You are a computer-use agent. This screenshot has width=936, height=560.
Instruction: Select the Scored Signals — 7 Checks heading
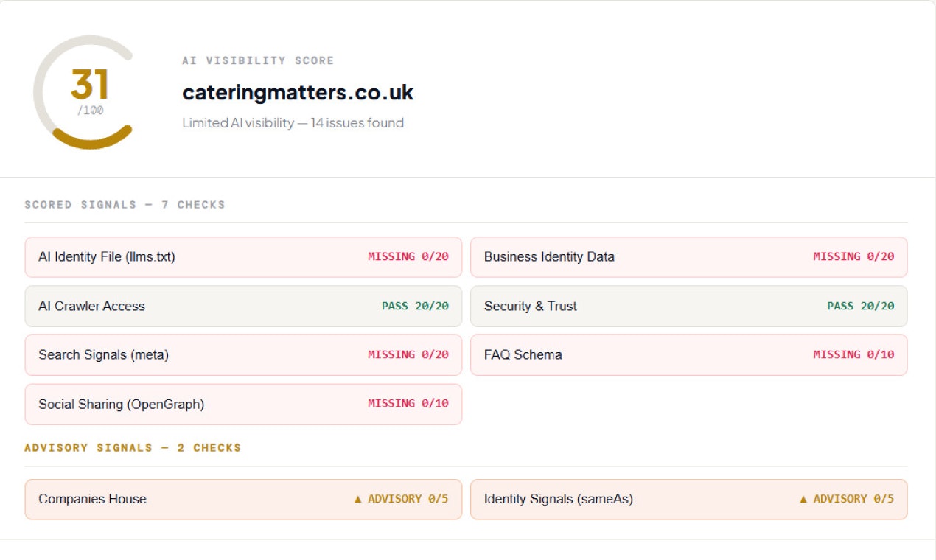[125, 205]
